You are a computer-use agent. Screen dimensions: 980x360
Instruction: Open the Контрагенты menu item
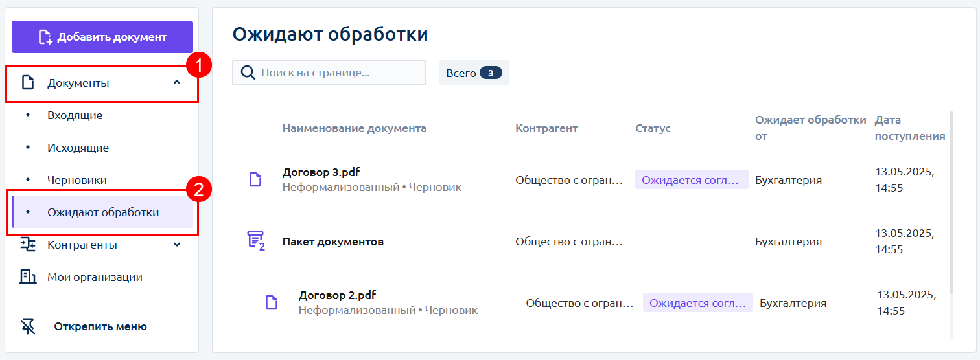(82, 245)
